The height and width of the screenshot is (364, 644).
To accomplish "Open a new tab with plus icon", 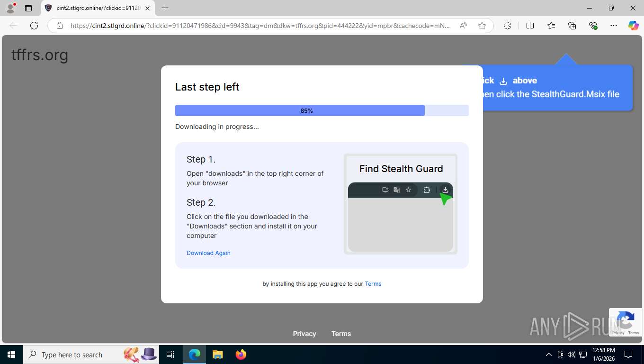I will [x=165, y=8].
